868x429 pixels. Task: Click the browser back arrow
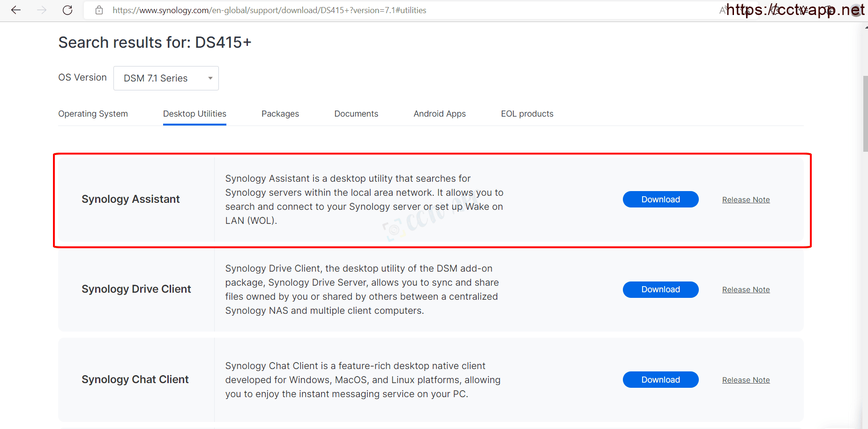click(x=16, y=10)
